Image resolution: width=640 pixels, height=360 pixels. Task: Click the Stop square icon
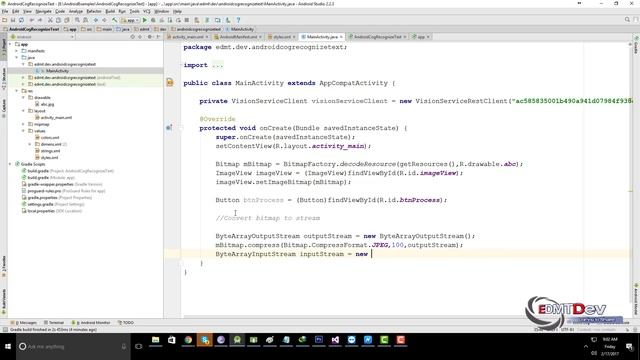pyautogui.click(x=187, y=20)
